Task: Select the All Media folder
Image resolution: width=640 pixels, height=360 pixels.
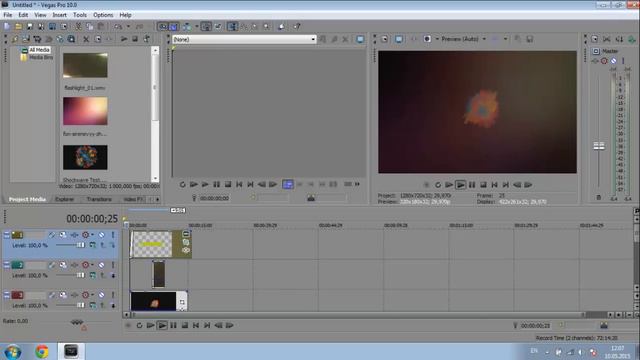Action: point(39,50)
